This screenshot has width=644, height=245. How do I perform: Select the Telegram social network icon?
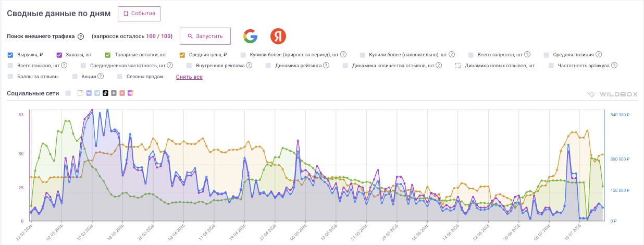click(x=97, y=93)
